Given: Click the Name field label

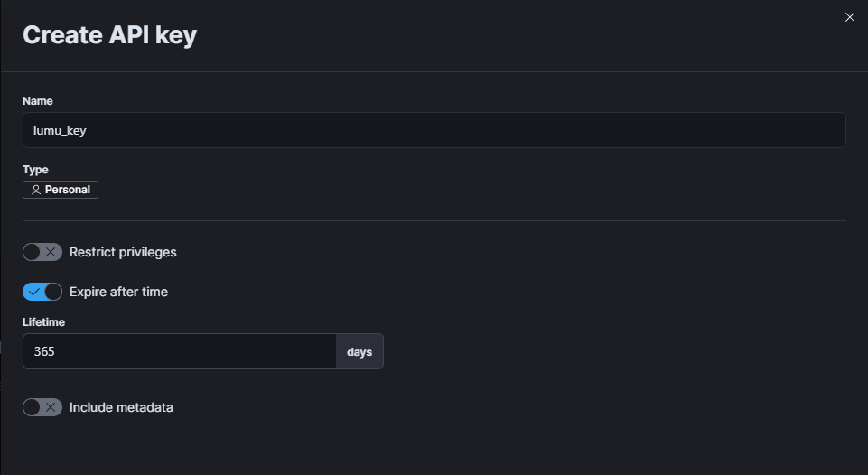Looking at the screenshot, I should (37, 101).
